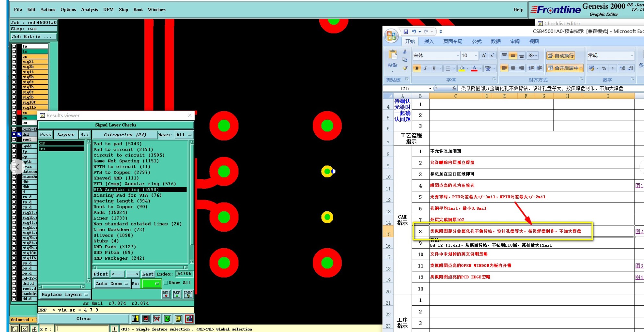The image size is (644, 332).
Task: Open the Name Box dropdown arrow for C15
Action: pyautogui.click(x=430, y=88)
